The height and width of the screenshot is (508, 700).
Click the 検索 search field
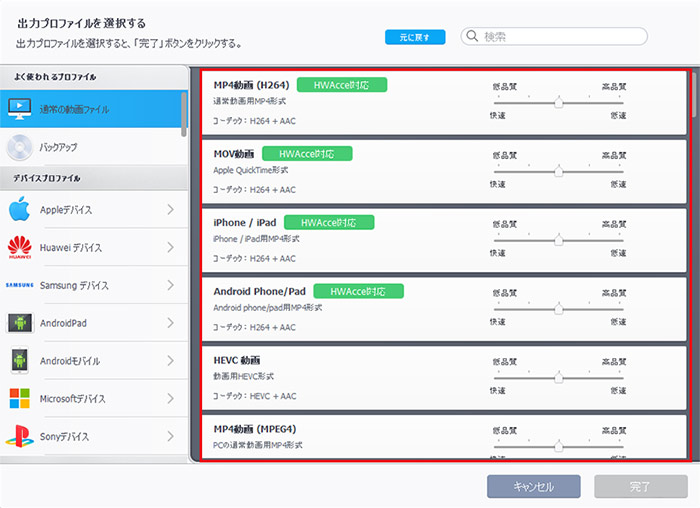(x=554, y=36)
